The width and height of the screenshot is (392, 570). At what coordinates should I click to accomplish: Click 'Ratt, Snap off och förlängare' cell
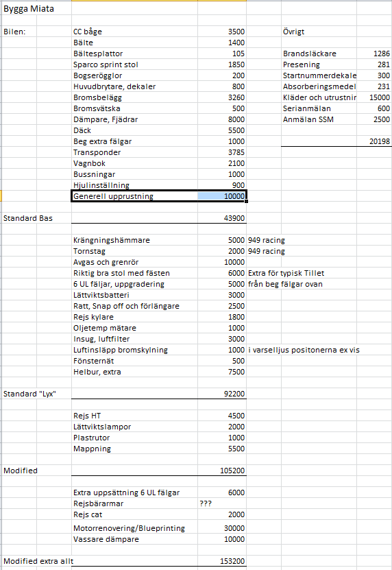click(x=134, y=306)
